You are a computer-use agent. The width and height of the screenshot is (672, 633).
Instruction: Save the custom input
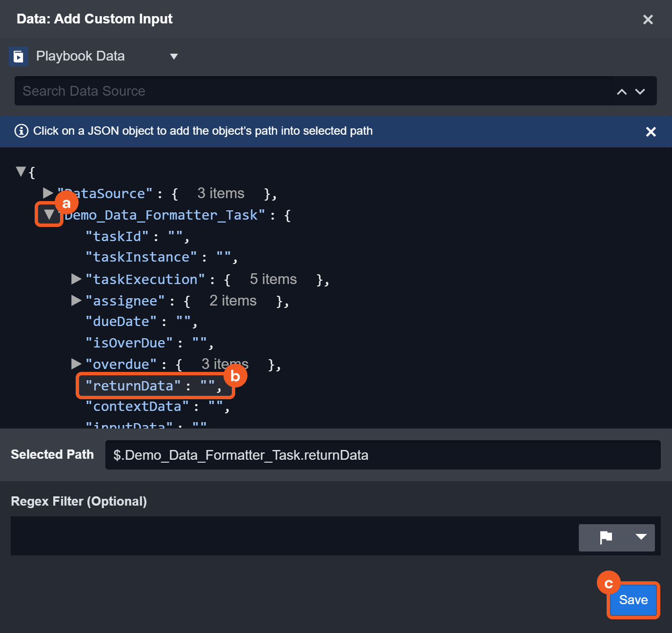click(x=633, y=600)
